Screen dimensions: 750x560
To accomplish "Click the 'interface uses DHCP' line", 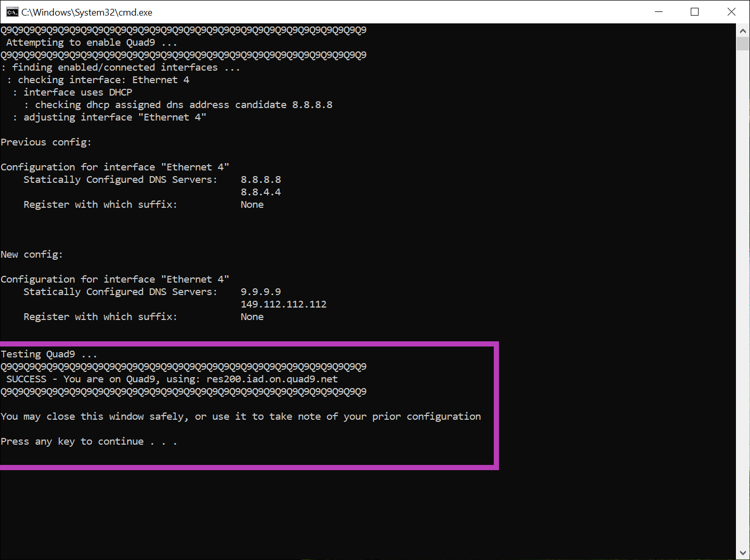I will coord(73,92).
